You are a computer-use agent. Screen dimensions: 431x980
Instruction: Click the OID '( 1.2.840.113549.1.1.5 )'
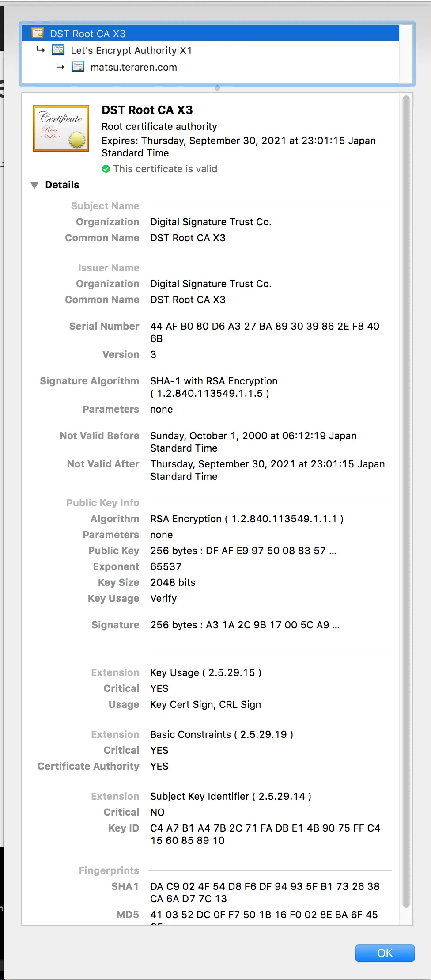coord(210,393)
